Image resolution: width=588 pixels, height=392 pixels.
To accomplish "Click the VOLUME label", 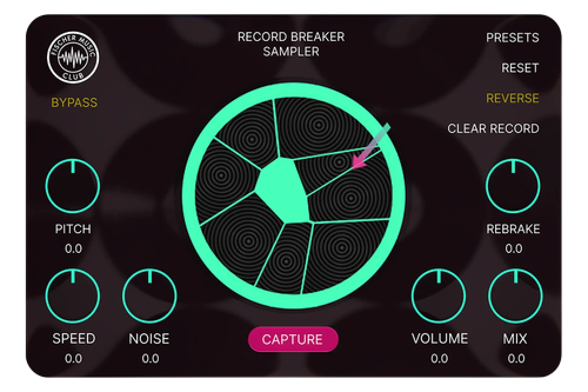I will click(x=439, y=338).
